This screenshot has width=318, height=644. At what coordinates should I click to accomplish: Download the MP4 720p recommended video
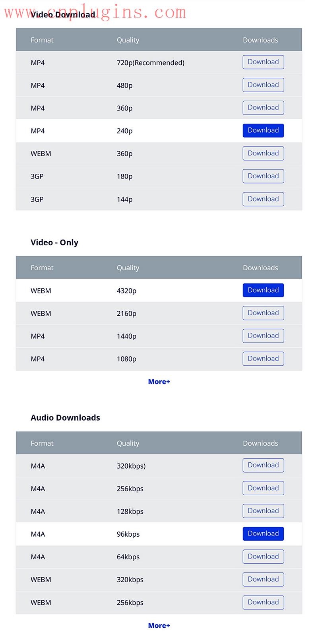click(x=263, y=62)
